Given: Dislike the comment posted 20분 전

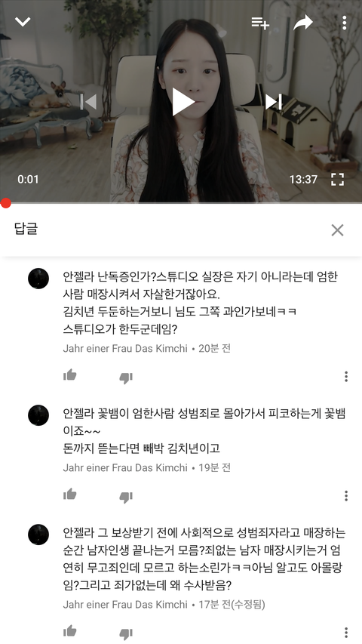Looking at the screenshot, I should [x=126, y=377].
